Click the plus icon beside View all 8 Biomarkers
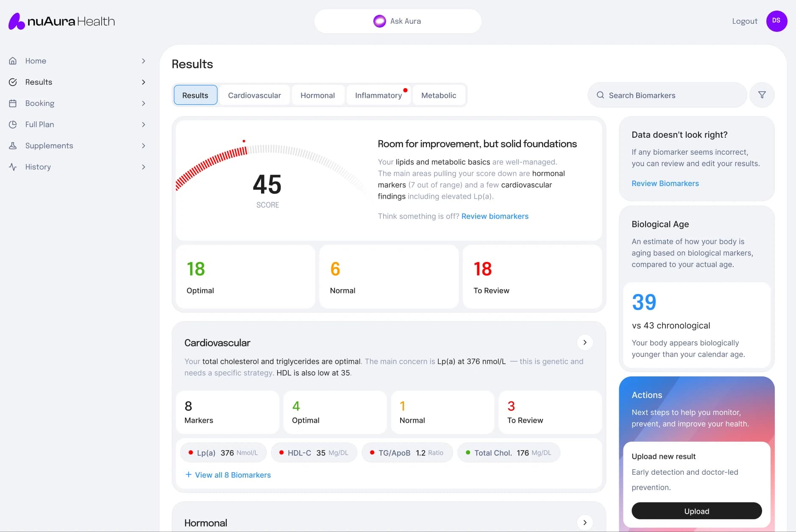This screenshot has width=796, height=532. [x=189, y=474]
